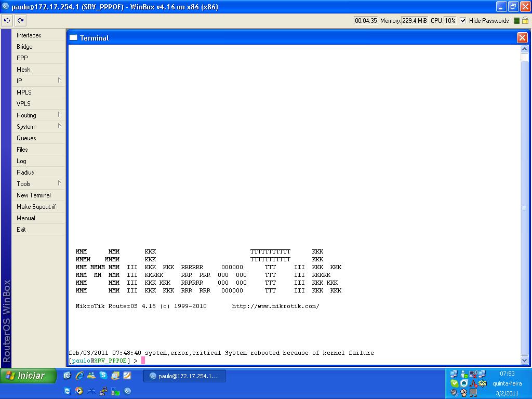Image resolution: width=532 pixels, height=399 pixels.
Task: Click Exit in the sidebar
Action: pyautogui.click(x=38, y=229)
